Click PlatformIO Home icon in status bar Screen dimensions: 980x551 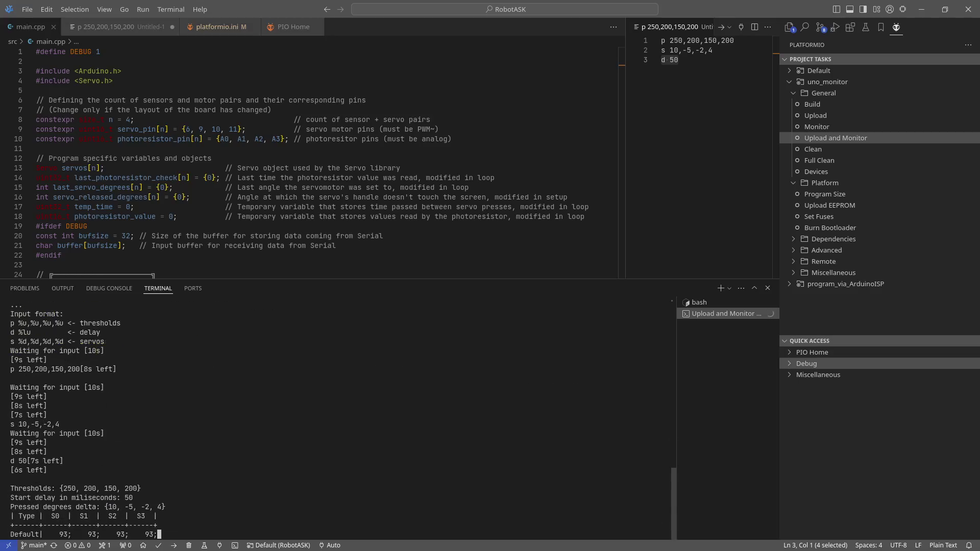coord(143,545)
